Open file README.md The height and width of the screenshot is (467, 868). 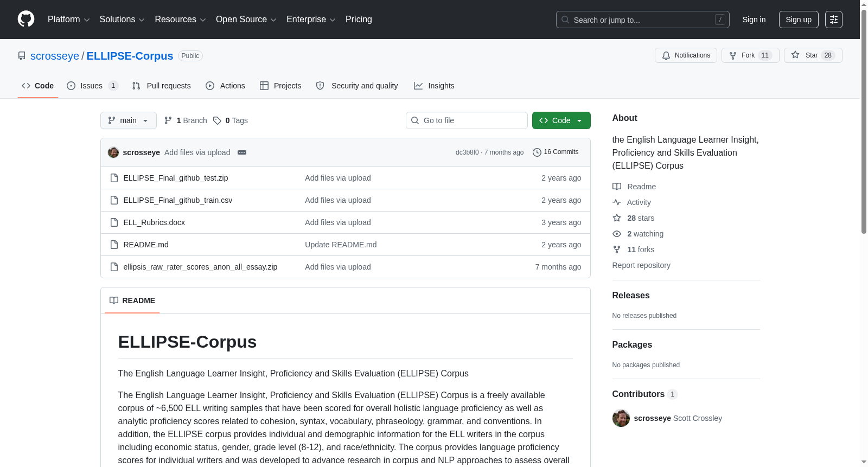pos(146,245)
